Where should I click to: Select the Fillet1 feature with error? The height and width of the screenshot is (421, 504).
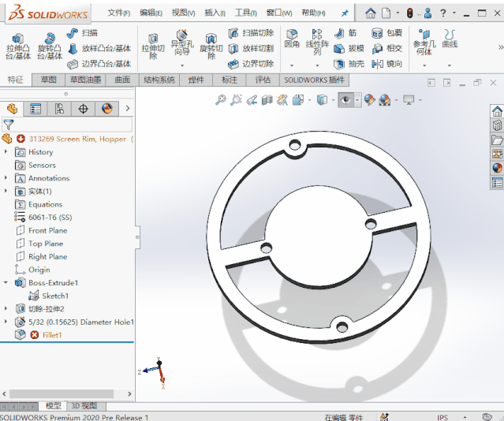tap(51, 335)
